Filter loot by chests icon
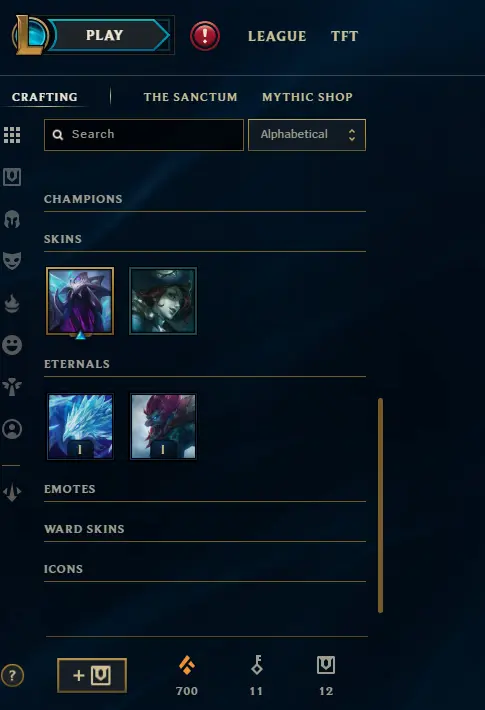This screenshot has height=710, width=485. click(12, 177)
